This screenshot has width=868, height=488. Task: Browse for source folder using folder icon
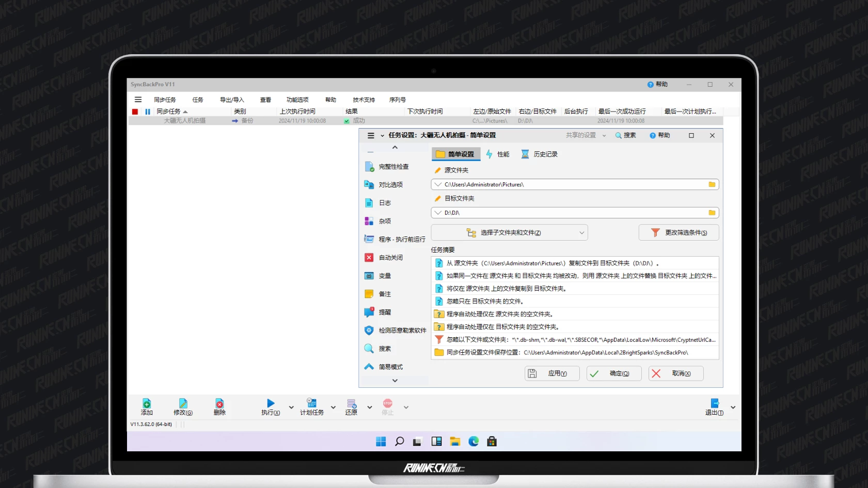pos(712,184)
